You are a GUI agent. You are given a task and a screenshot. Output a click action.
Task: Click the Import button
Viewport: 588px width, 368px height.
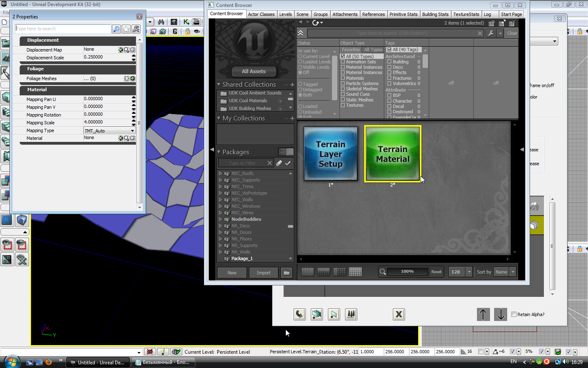(263, 273)
